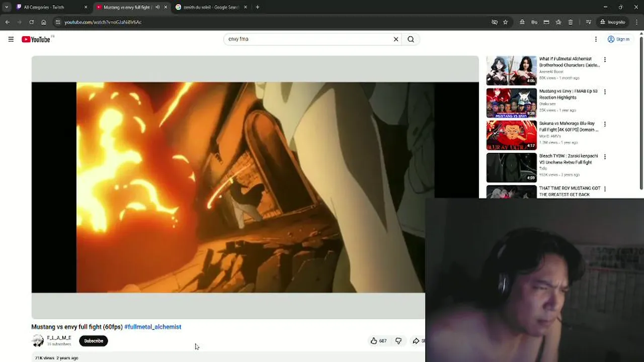Open the What if Fullmetal Alchemist title
Screen dimensions: 644x362
tap(569, 62)
